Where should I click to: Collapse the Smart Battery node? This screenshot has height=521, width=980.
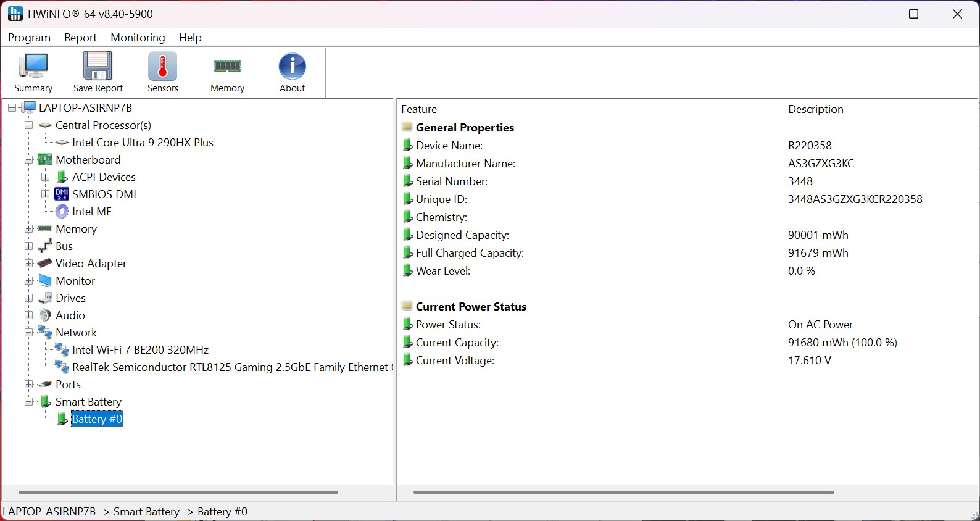tap(28, 402)
